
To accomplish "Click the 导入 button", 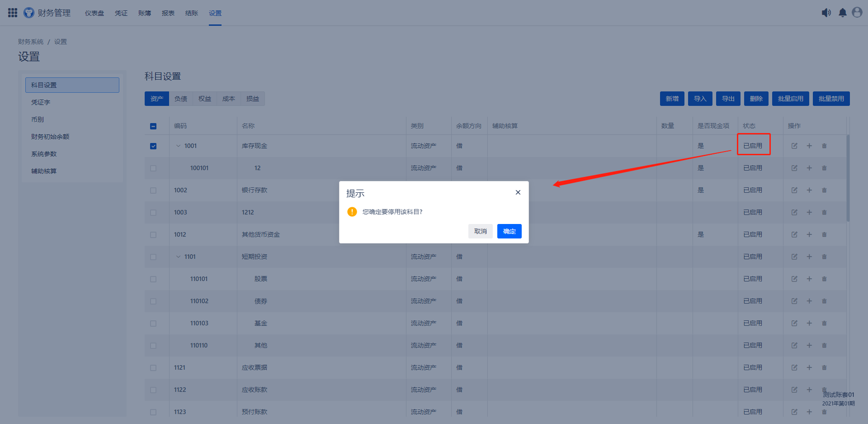I will point(700,99).
